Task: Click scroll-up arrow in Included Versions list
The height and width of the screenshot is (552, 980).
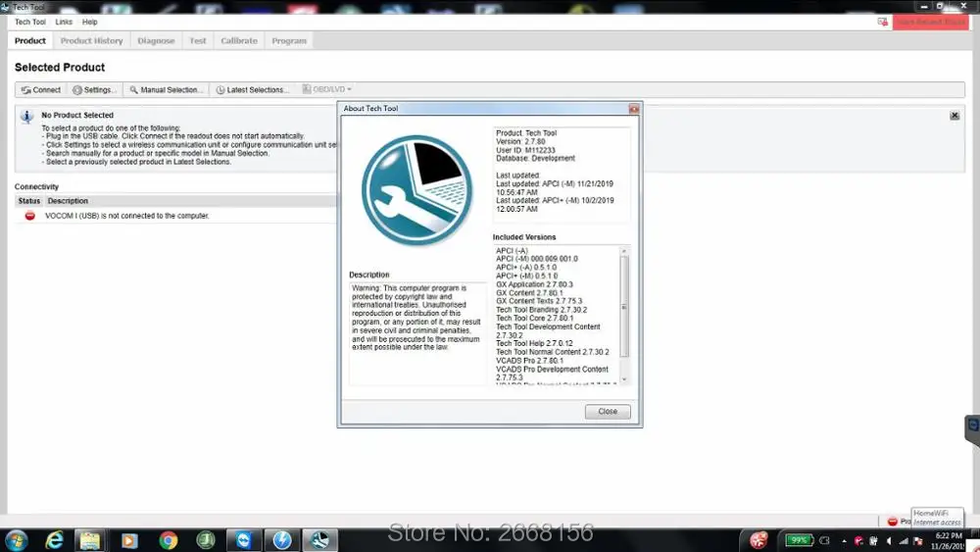Action: [x=623, y=251]
